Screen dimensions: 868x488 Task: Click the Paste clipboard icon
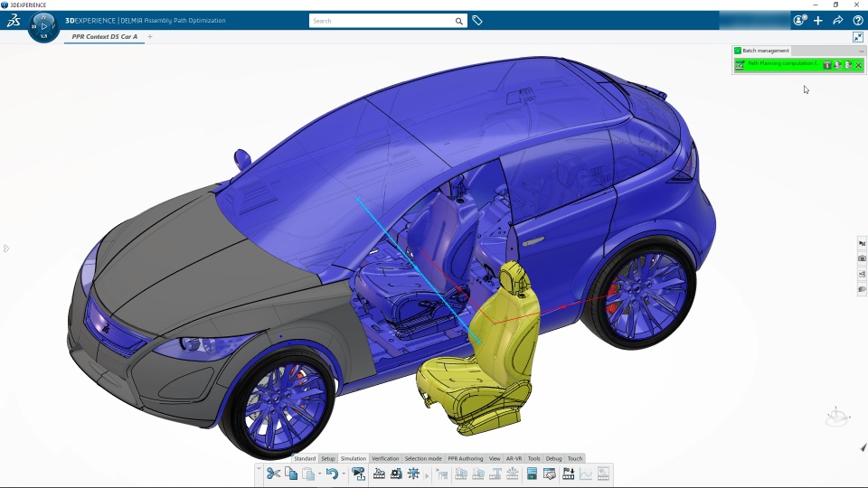click(308, 474)
